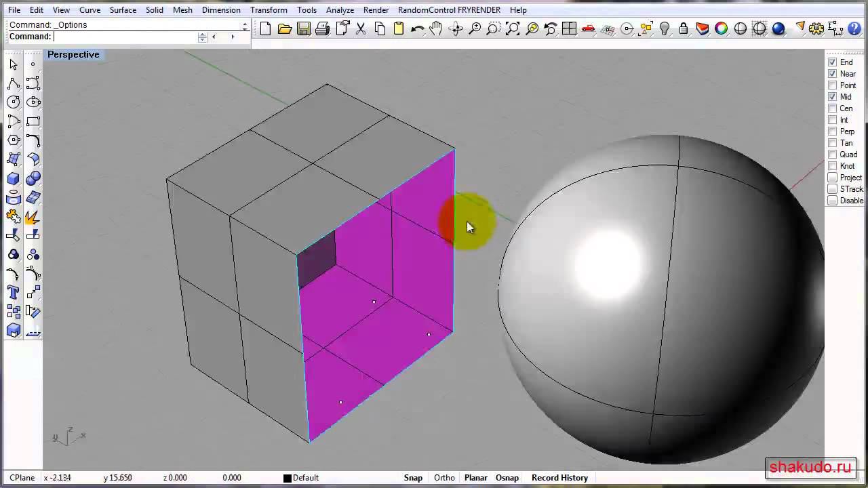
Task: Select the Polygon tool in sidebar
Action: coord(13,140)
